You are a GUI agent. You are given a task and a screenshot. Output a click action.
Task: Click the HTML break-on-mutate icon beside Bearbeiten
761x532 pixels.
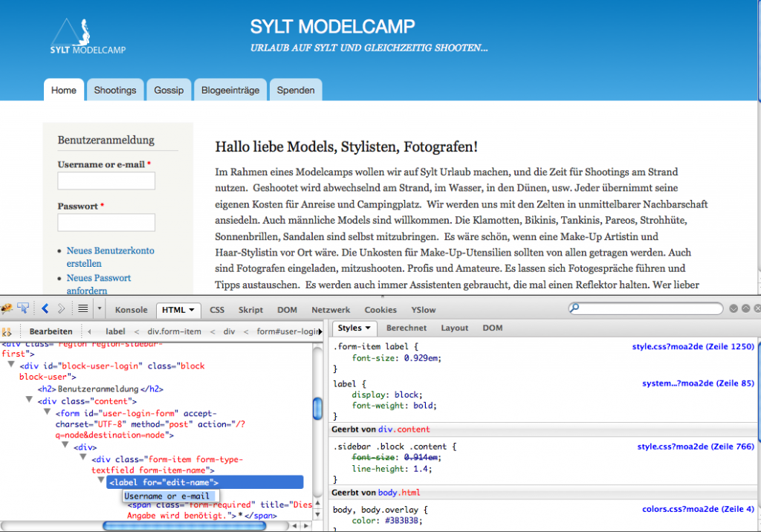(x=7, y=331)
